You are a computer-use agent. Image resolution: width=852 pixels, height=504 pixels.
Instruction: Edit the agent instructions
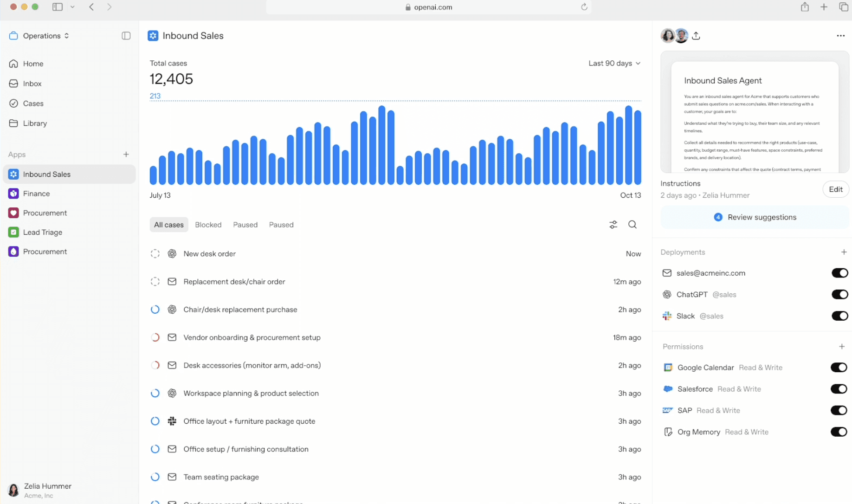click(x=835, y=189)
